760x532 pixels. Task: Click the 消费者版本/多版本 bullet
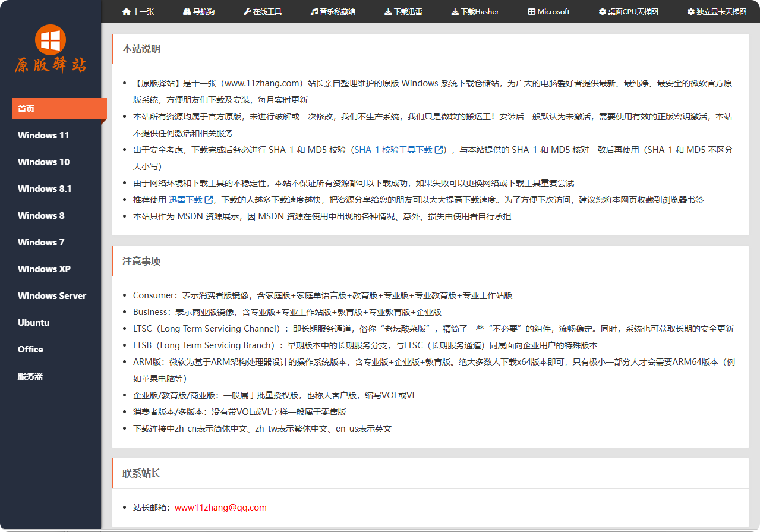pos(239,412)
